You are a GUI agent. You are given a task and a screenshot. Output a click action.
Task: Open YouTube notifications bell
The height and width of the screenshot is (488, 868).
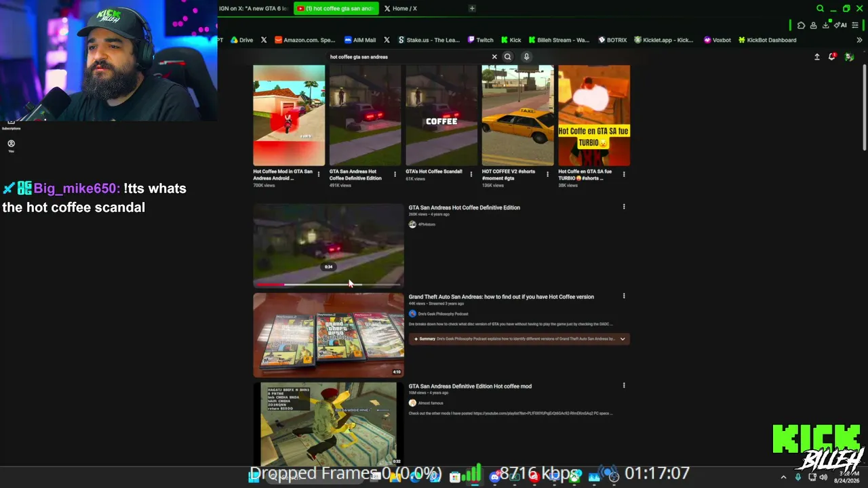click(832, 57)
